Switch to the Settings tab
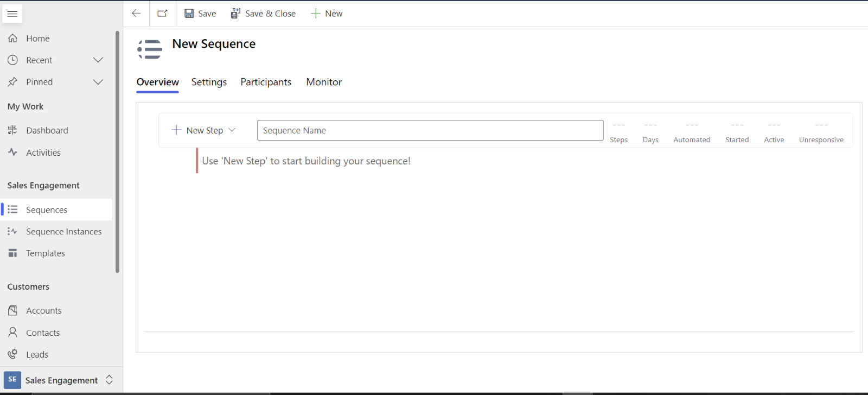The width and height of the screenshot is (868, 395). point(209,82)
